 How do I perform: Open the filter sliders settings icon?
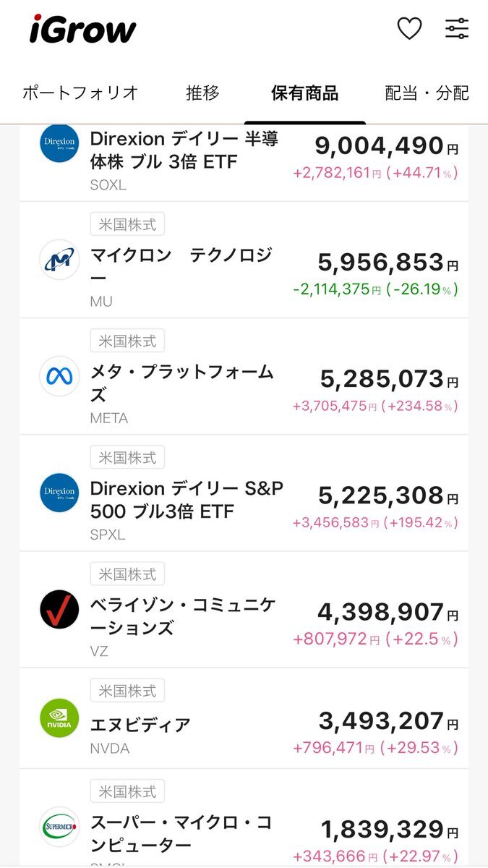coord(457,29)
